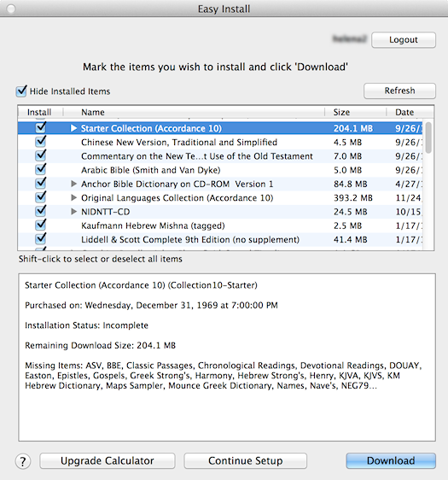Image resolution: width=448 pixels, height=480 pixels.
Task: Click Continue Setup button
Action: [x=246, y=460]
